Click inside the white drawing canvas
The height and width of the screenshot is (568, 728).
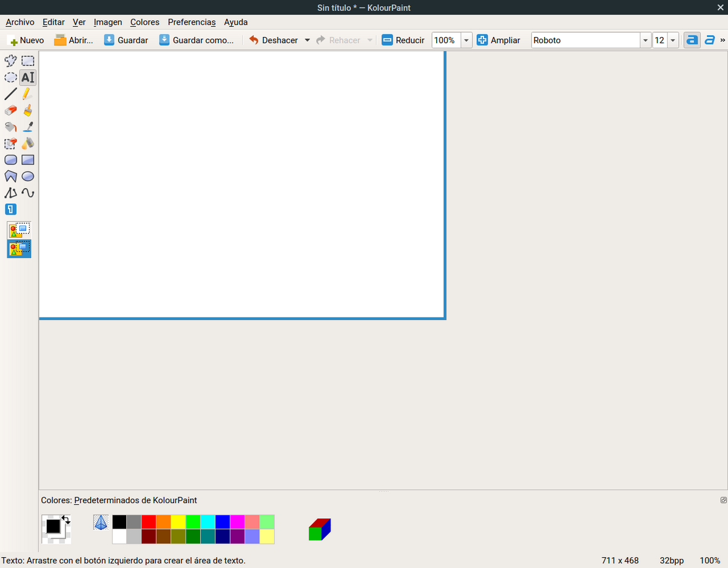[241, 184]
